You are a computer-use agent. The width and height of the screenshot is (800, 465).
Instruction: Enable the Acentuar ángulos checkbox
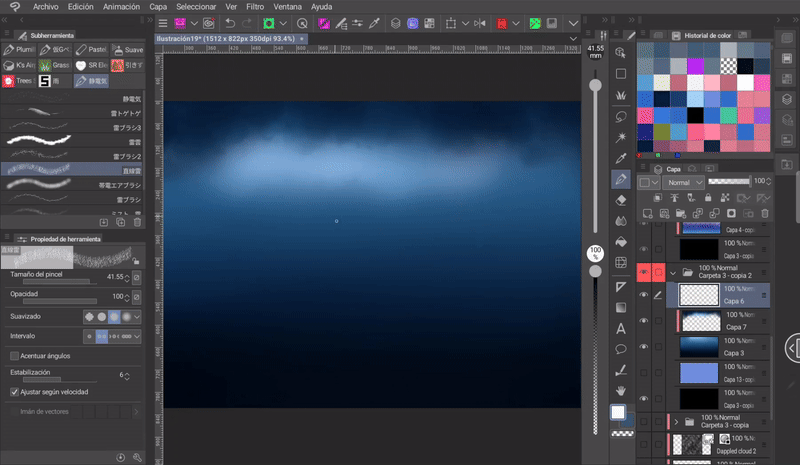(x=14, y=356)
